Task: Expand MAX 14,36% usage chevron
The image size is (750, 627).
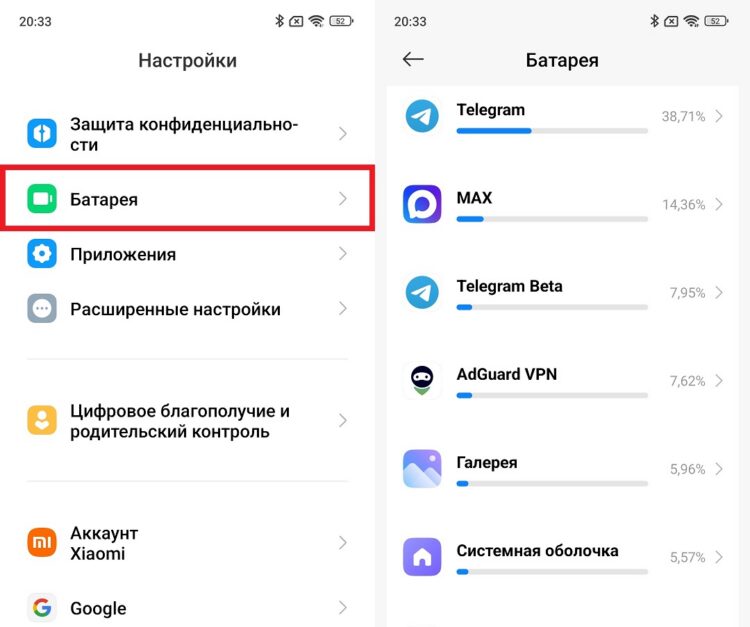Action: coord(719,204)
